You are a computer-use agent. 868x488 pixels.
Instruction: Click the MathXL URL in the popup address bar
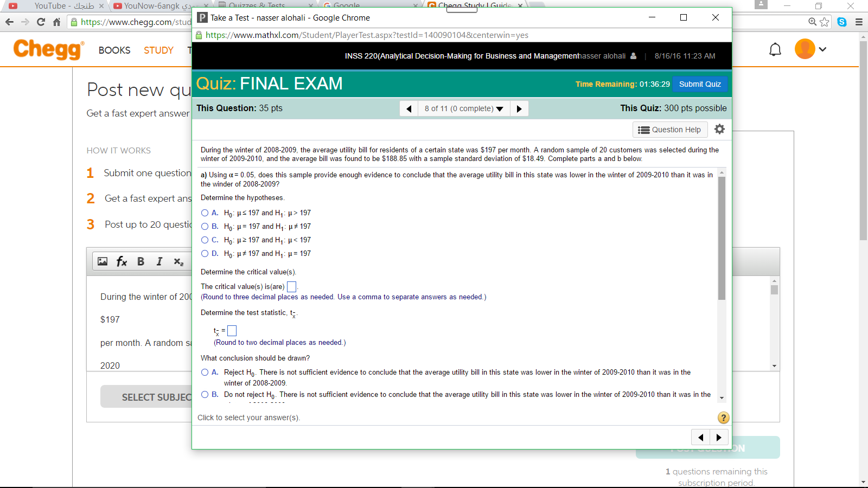tap(367, 35)
